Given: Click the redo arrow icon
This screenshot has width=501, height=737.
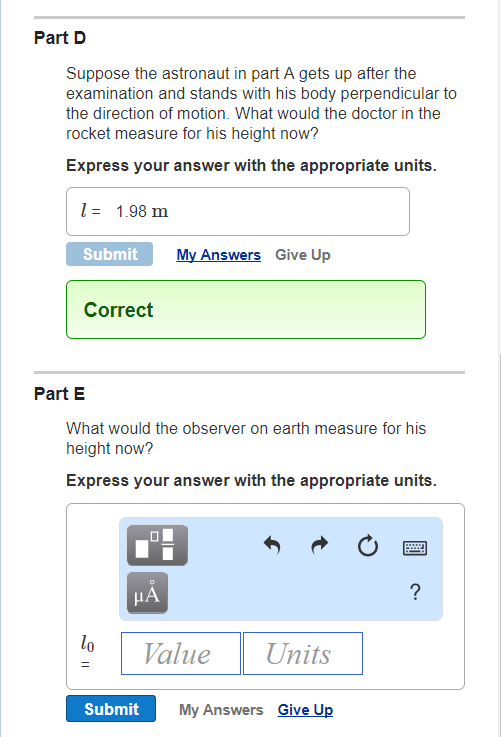Looking at the screenshot, I should (x=320, y=545).
